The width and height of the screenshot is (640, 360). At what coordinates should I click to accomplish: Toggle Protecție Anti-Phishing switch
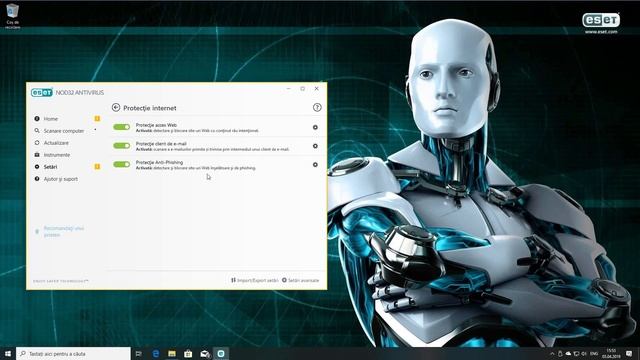(x=122, y=164)
